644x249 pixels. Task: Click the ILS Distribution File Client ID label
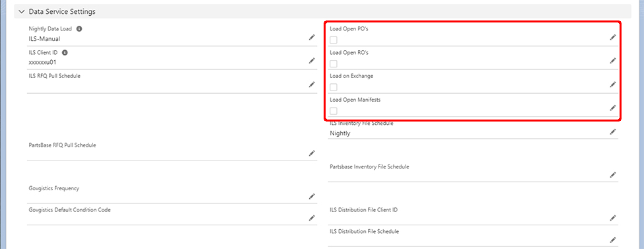(363, 209)
